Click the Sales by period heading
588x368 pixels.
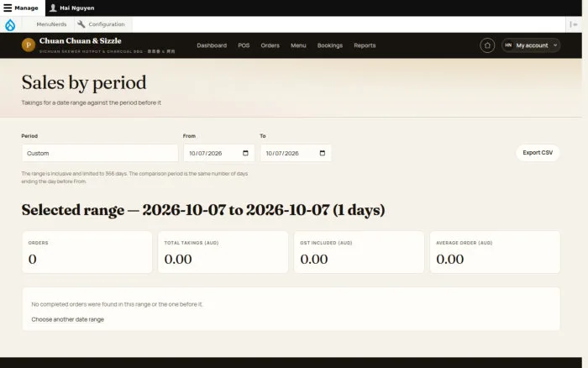click(x=84, y=82)
